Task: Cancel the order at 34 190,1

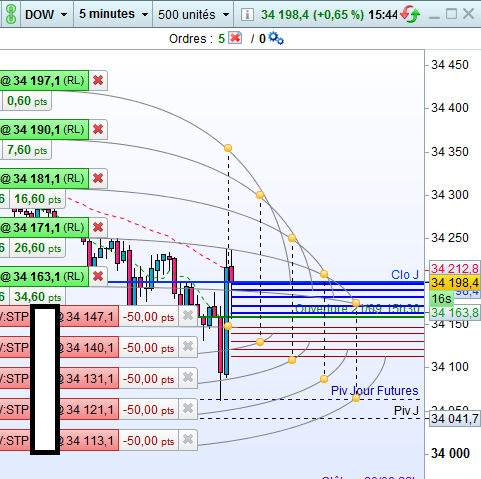Action: tap(98, 129)
